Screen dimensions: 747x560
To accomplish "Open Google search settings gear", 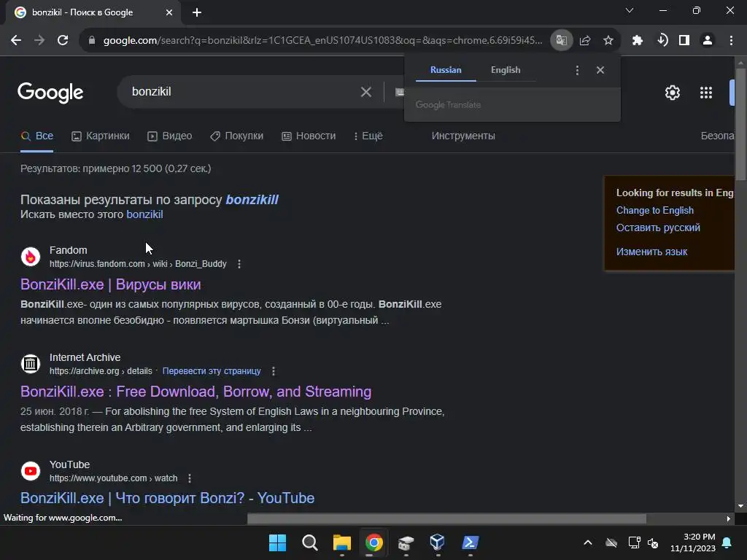I will [672, 93].
